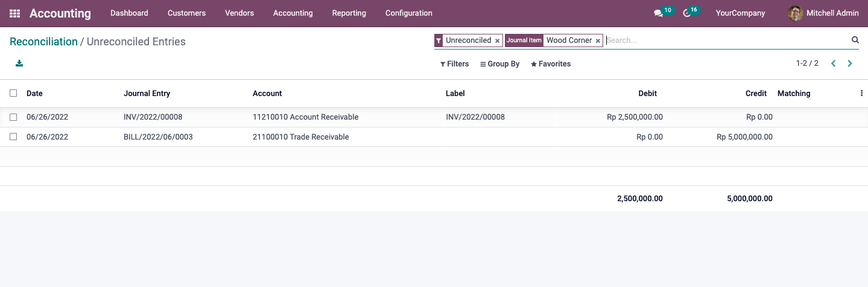Click the search input field
This screenshot has width=868, height=287.
[727, 40]
